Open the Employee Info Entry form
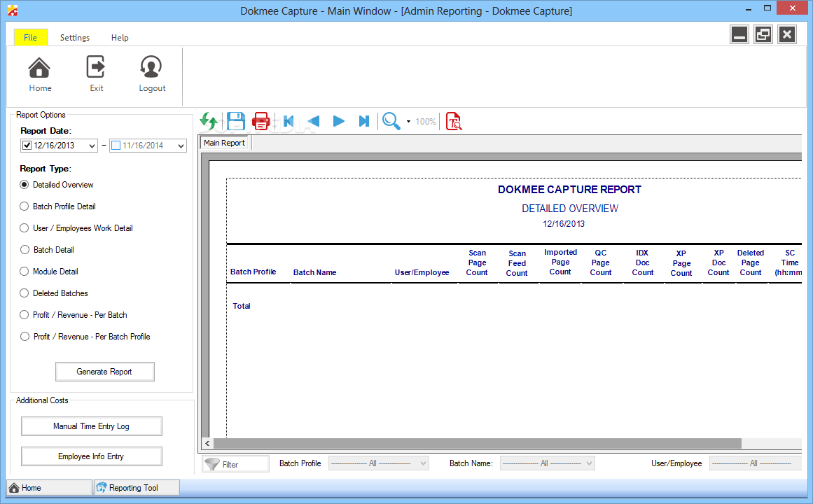 coord(91,456)
